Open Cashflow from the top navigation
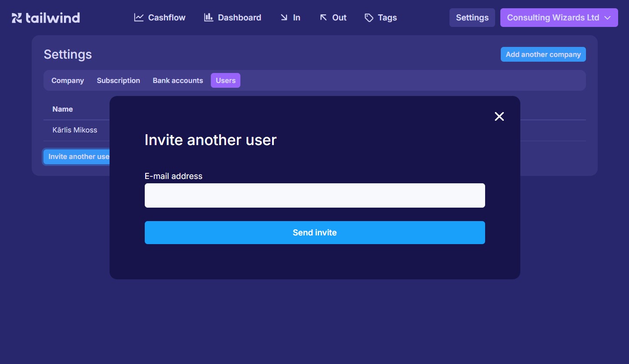The image size is (629, 364). point(160,18)
